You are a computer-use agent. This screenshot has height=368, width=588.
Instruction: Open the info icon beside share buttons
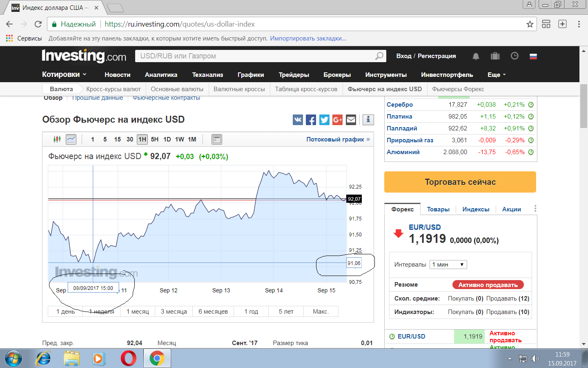pyautogui.click(x=368, y=119)
